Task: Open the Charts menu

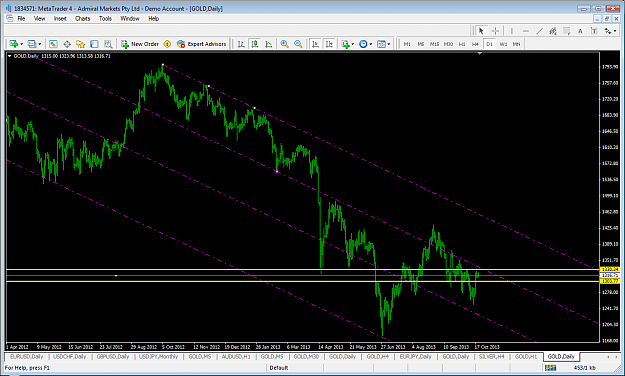Action: [x=83, y=18]
